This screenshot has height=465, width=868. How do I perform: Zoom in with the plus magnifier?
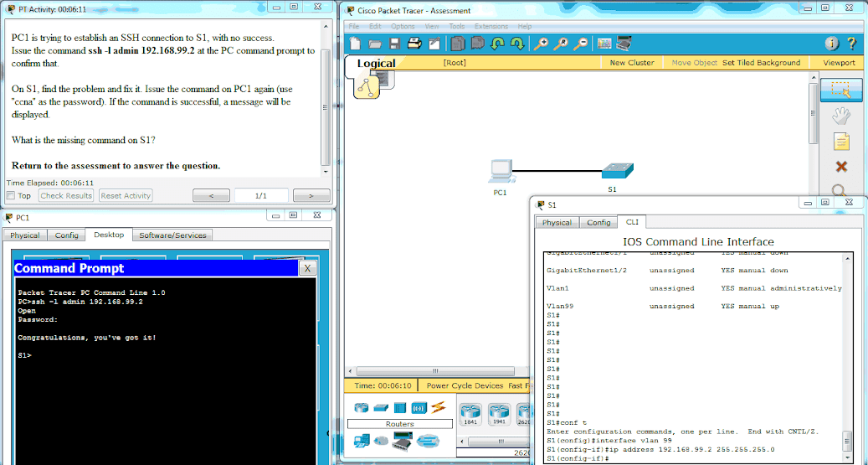(x=541, y=44)
